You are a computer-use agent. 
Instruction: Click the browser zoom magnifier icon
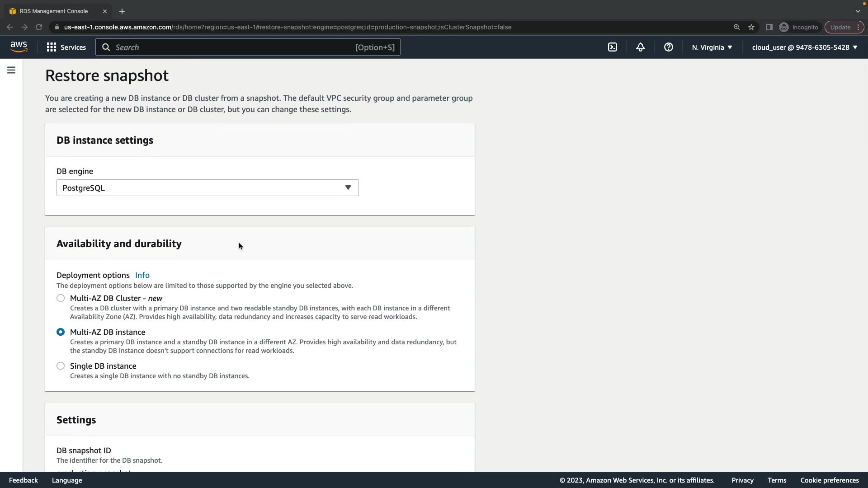[736, 27]
